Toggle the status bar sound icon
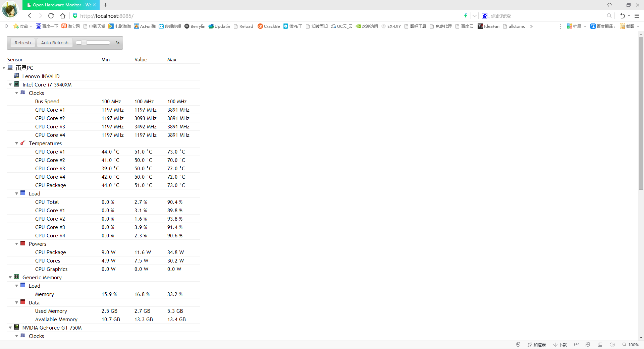644x349 pixels. point(612,345)
